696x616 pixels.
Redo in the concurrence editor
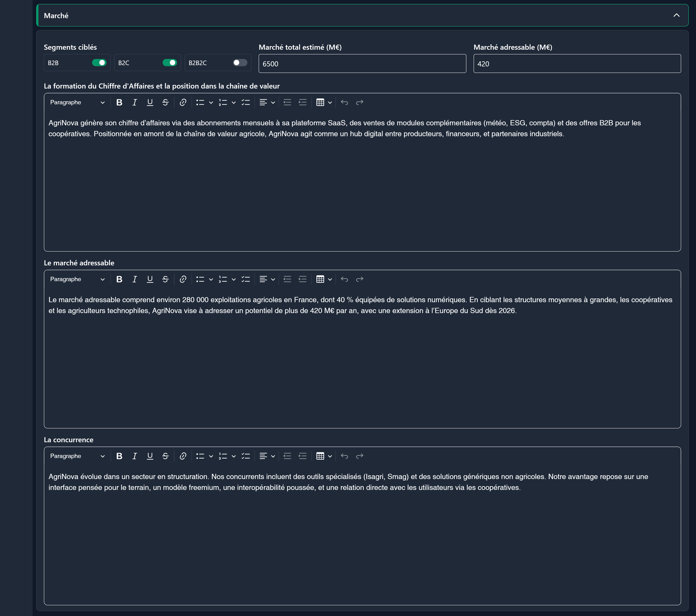click(x=360, y=456)
